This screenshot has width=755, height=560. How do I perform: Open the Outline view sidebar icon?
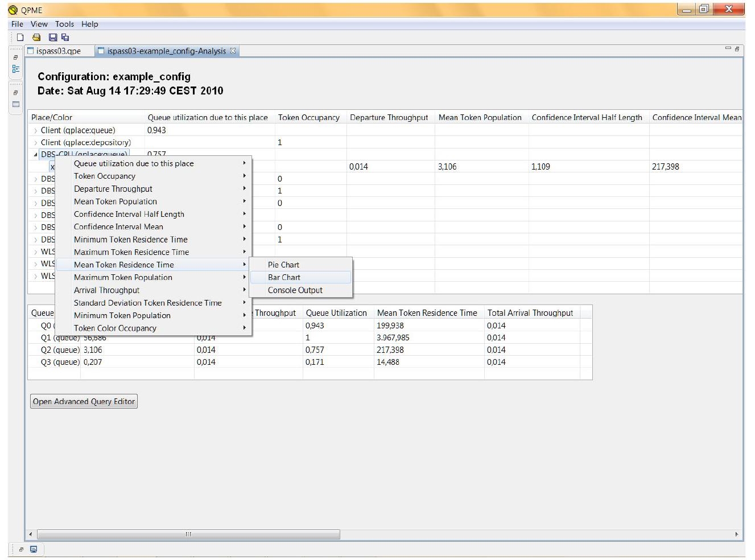click(x=16, y=69)
